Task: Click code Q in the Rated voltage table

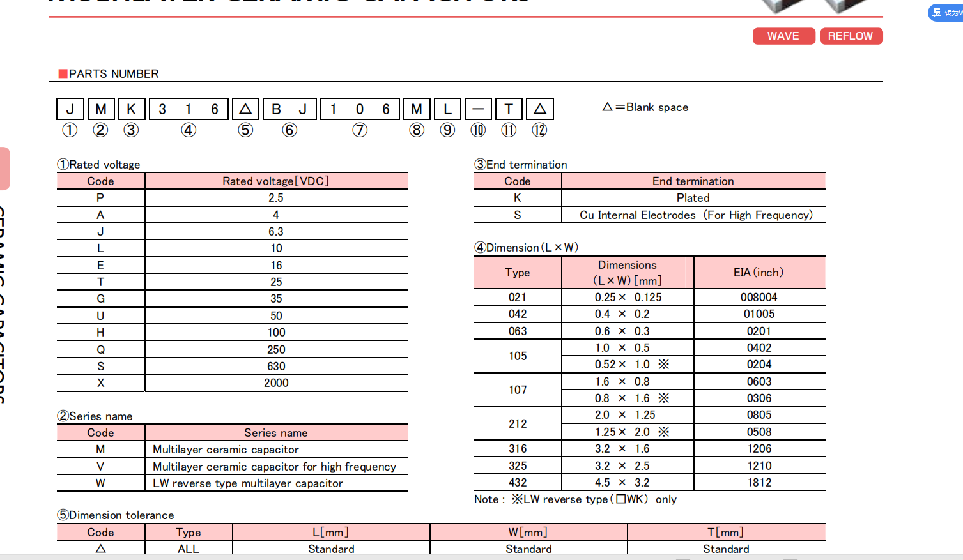Action: pos(100,350)
